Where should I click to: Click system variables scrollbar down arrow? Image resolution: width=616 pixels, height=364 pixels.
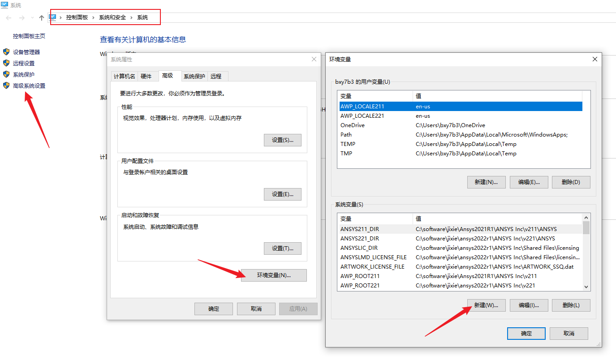tap(586, 287)
